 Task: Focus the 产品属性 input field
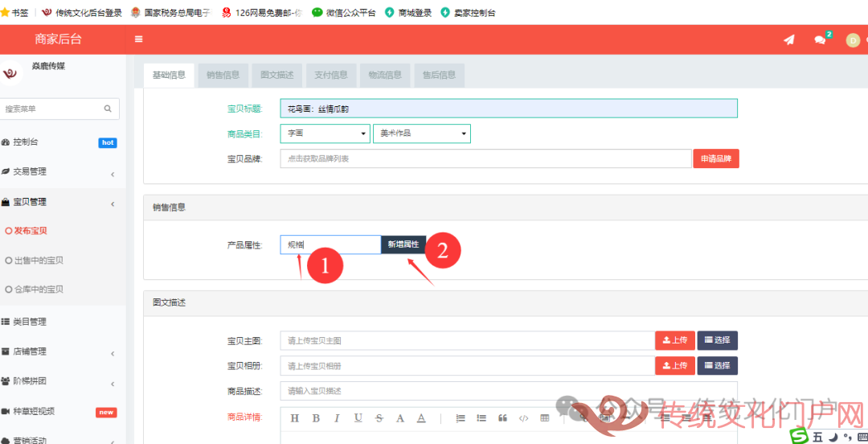(330, 245)
